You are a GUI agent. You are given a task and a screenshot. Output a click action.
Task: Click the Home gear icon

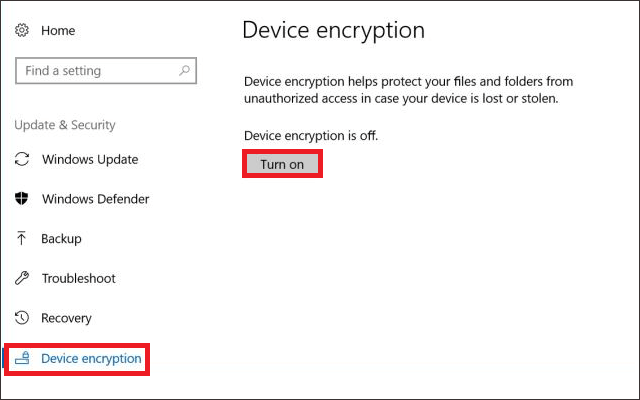pyautogui.click(x=22, y=31)
